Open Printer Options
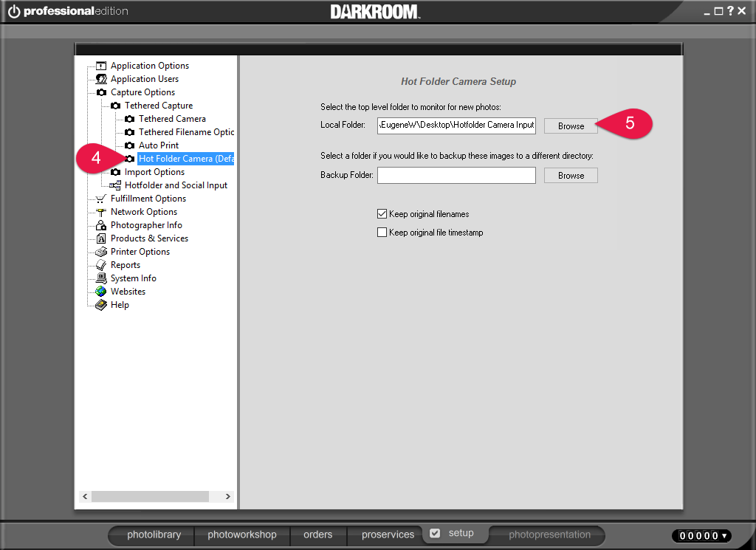This screenshot has width=756, height=550. (x=140, y=252)
